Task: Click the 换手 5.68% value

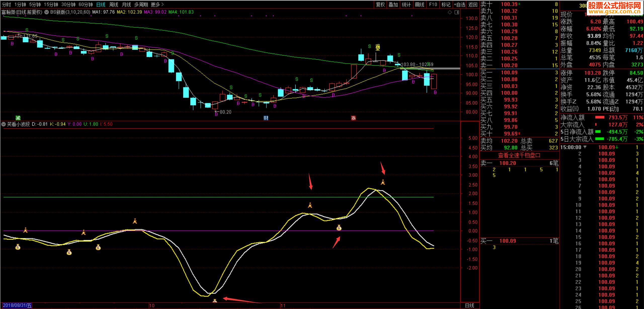Action: pos(593,95)
